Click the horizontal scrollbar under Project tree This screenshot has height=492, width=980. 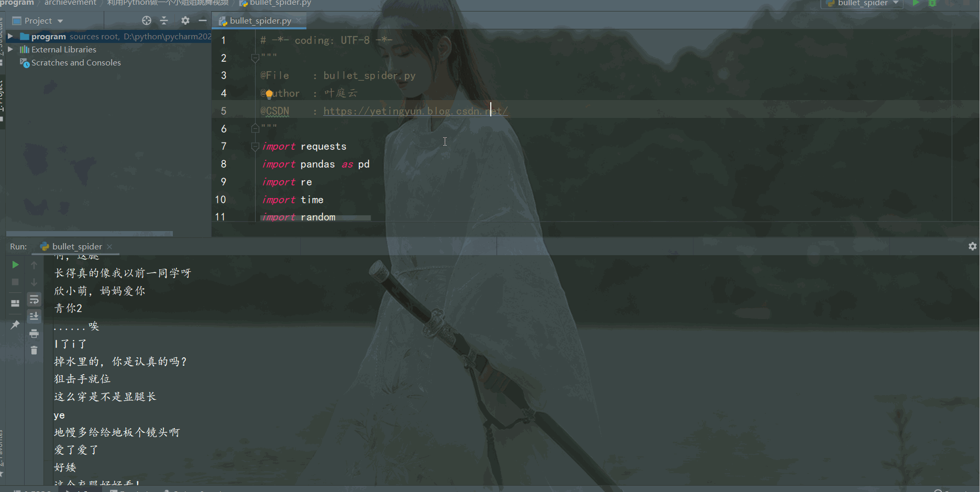pyautogui.click(x=89, y=233)
